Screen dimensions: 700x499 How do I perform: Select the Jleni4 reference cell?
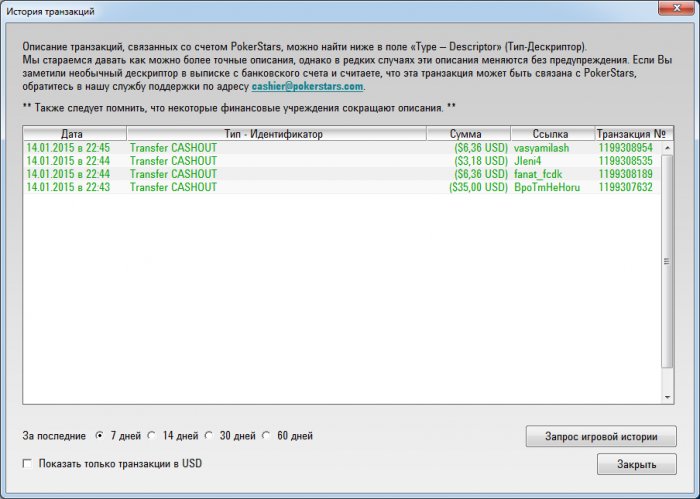(527, 161)
